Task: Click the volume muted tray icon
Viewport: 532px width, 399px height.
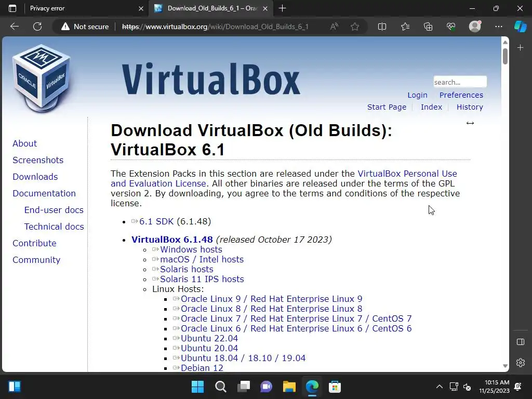Action: [x=467, y=387]
